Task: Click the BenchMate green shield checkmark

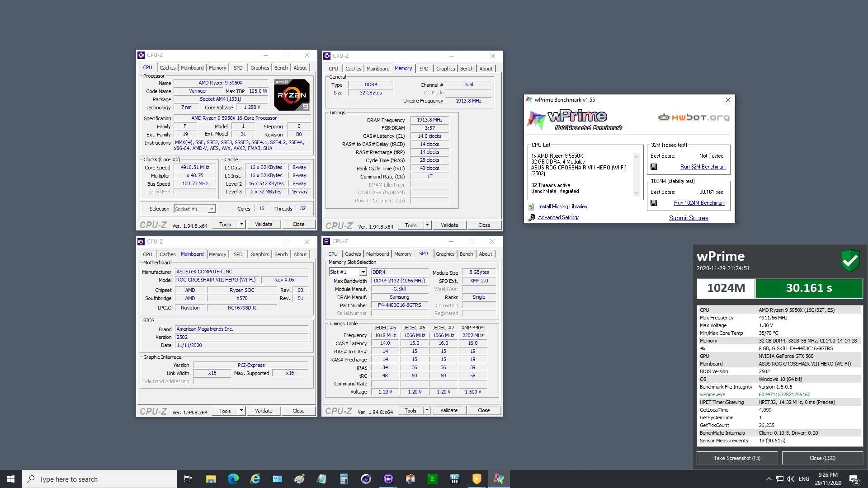Action: click(850, 261)
